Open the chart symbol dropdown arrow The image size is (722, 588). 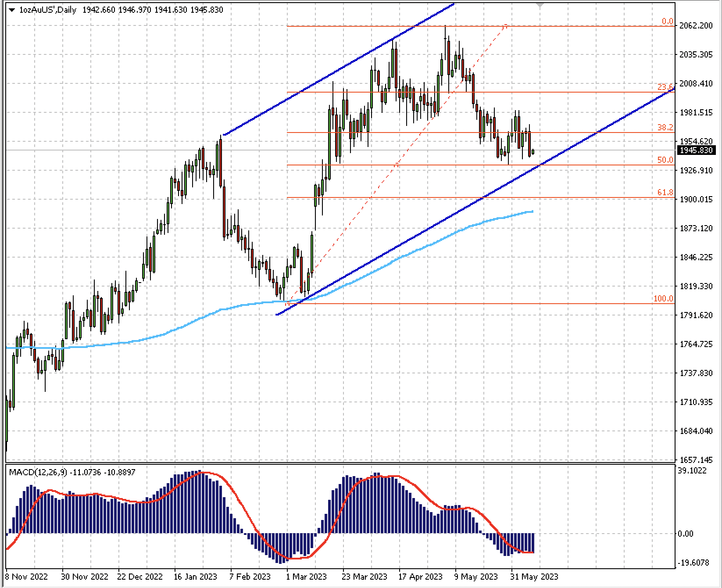click(12, 10)
